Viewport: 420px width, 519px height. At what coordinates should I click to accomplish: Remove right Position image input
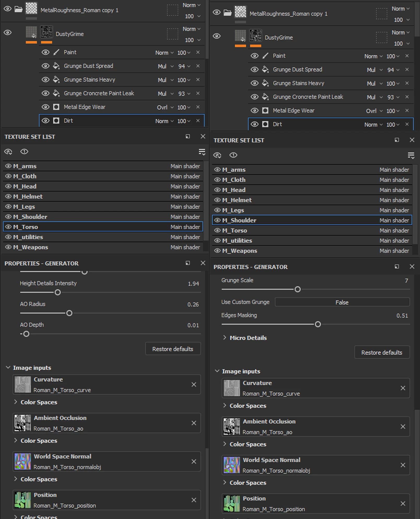403,504
